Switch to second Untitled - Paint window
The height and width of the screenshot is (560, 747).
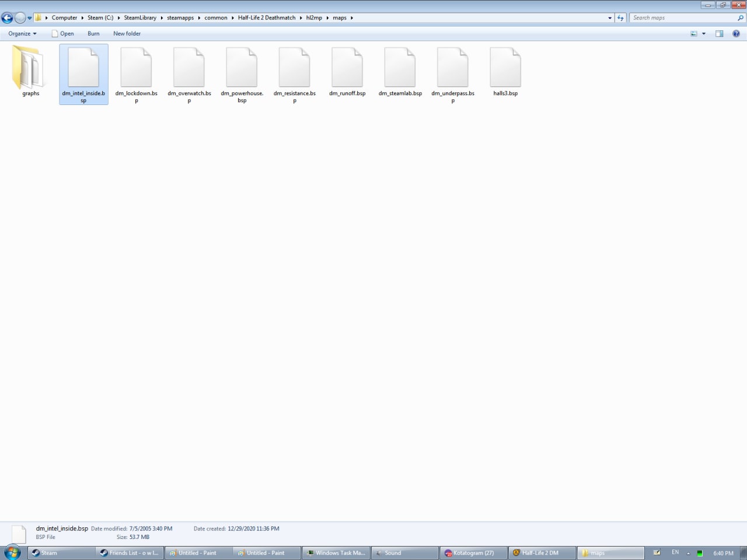click(266, 553)
